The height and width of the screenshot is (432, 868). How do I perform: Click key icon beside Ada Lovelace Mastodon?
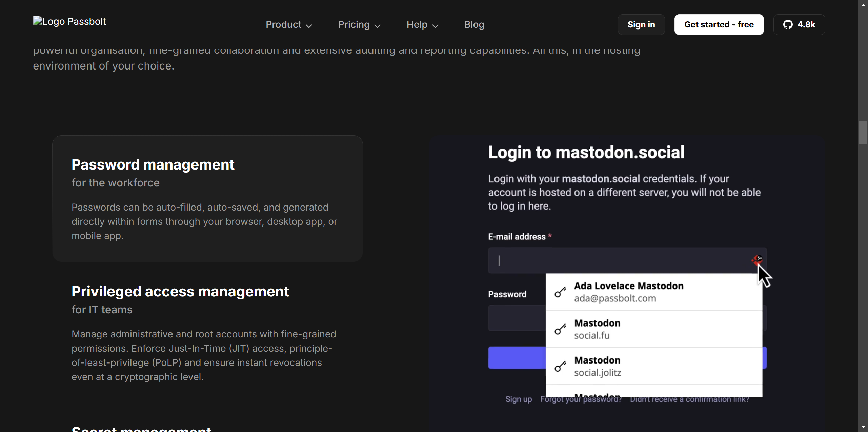pyautogui.click(x=560, y=292)
